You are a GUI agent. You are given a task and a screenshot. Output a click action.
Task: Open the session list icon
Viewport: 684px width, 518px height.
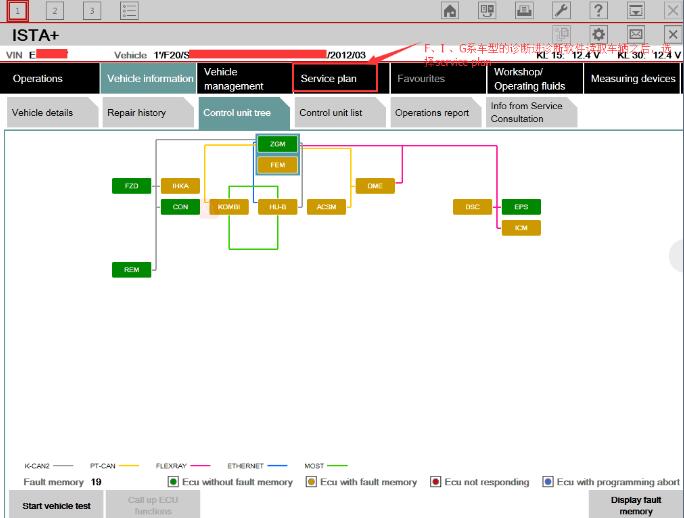130,11
